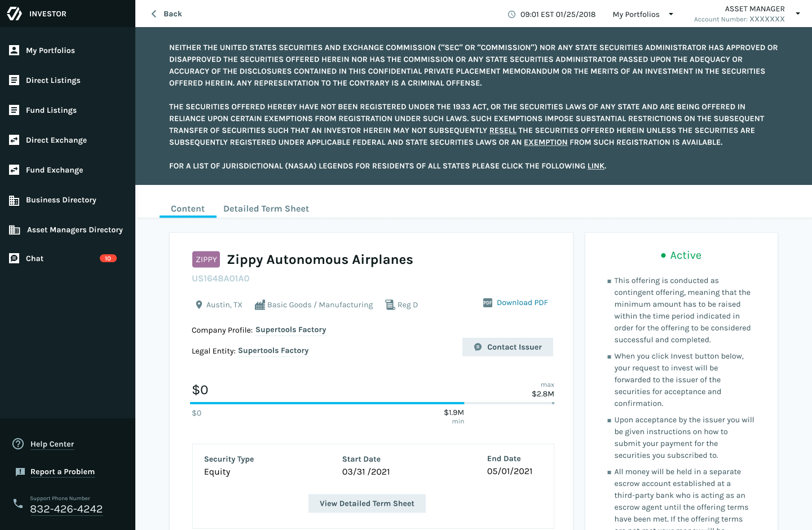Open Chat from the sidebar icon
The width and height of the screenshot is (812, 530).
(x=14, y=258)
